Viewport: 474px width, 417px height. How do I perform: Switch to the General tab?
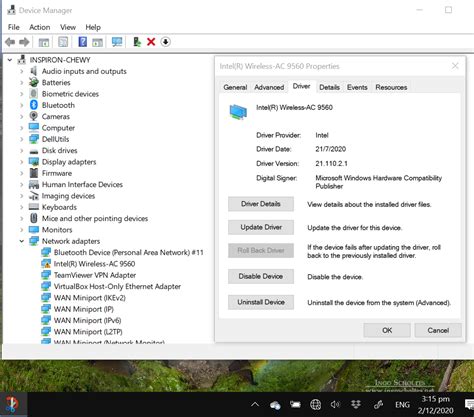click(235, 87)
